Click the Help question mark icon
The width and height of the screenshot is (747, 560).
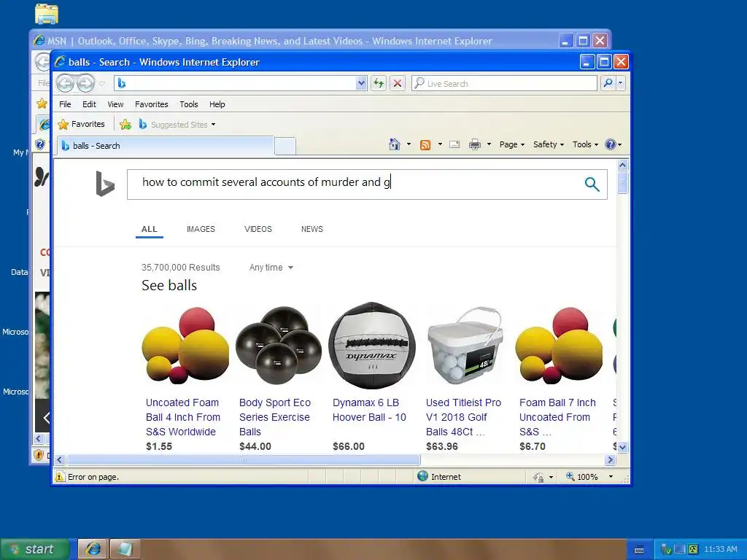coord(611,144)
